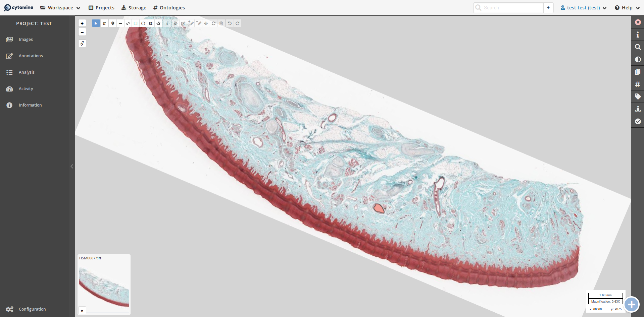Viewport: 644px width, 317px height.
Task: Select the freehand polygon drawing tool
Action: 158,23
